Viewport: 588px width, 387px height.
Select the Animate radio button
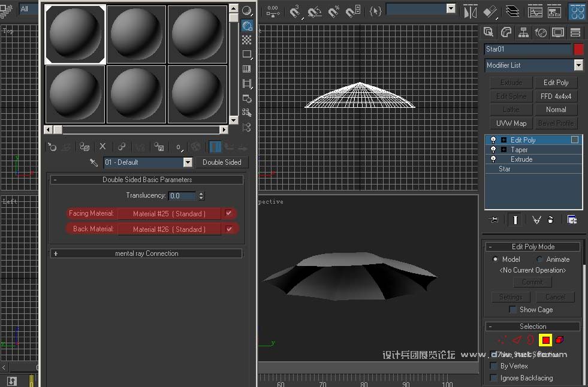(x=539, y=259)
